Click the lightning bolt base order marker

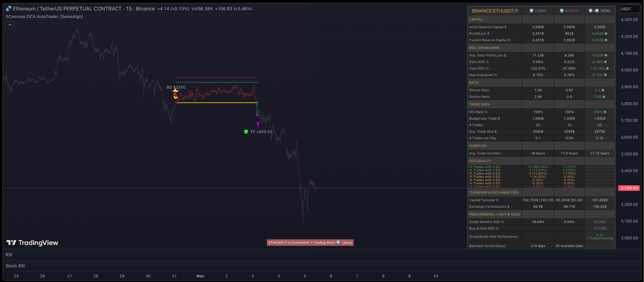click(x=175, y=91)
